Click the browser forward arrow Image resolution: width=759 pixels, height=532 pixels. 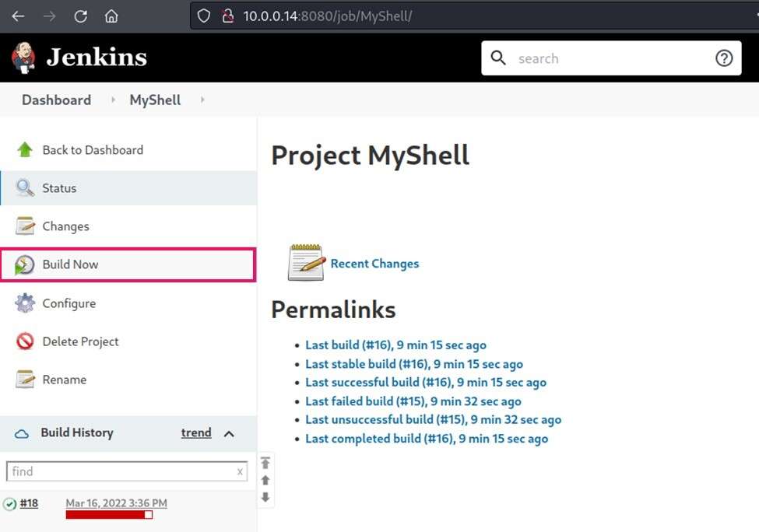[x=49, y=16]
